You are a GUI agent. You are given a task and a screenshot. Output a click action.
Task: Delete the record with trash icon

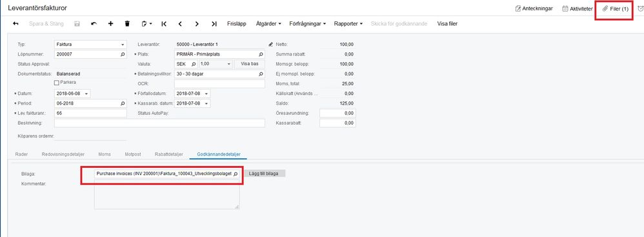127,24
